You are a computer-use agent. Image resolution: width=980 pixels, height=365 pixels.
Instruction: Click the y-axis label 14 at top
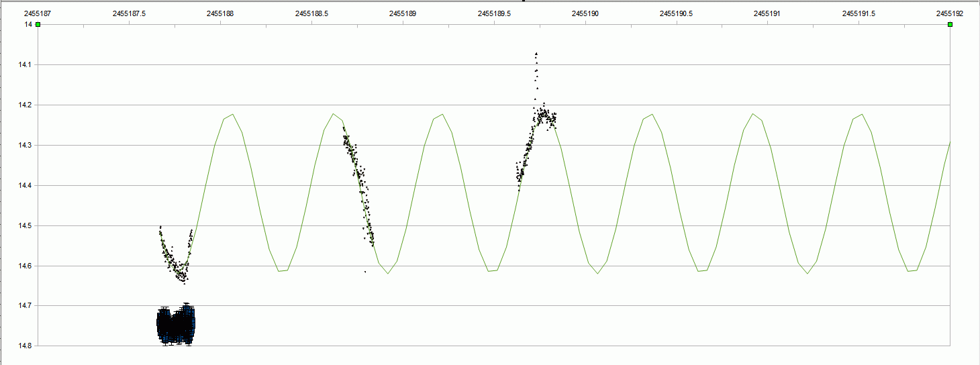point(29,25)
